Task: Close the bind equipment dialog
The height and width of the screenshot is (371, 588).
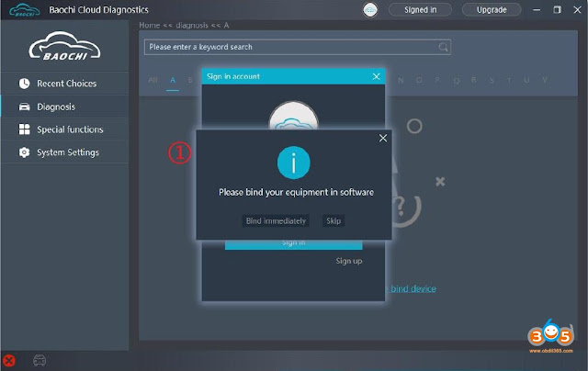Action: point(383,139)
